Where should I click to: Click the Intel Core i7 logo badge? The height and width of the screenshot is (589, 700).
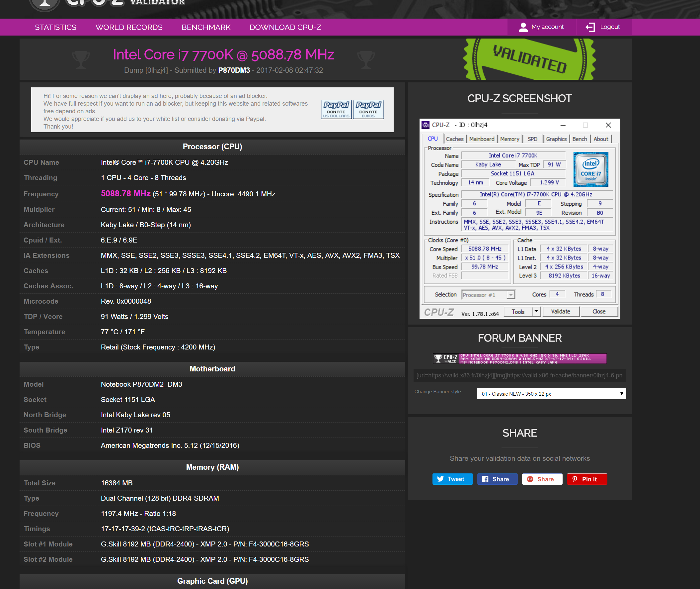tap(590, 169)
